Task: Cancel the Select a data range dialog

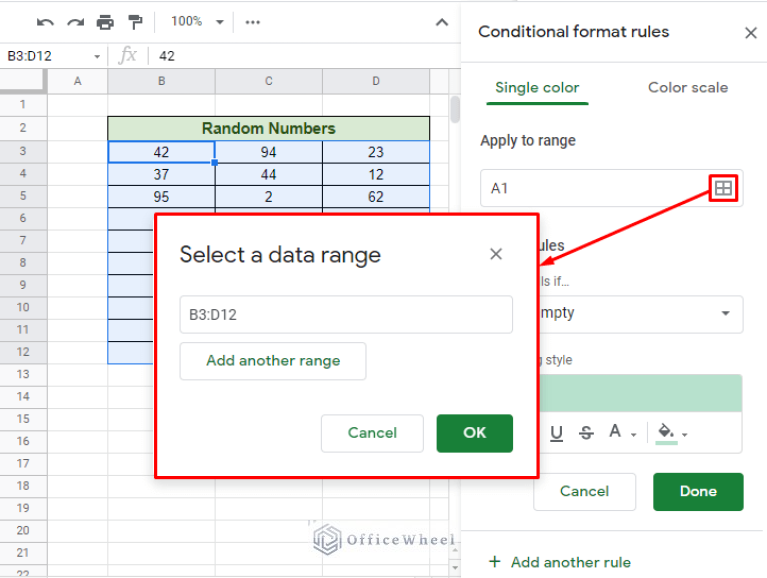Action: (372, 433)
